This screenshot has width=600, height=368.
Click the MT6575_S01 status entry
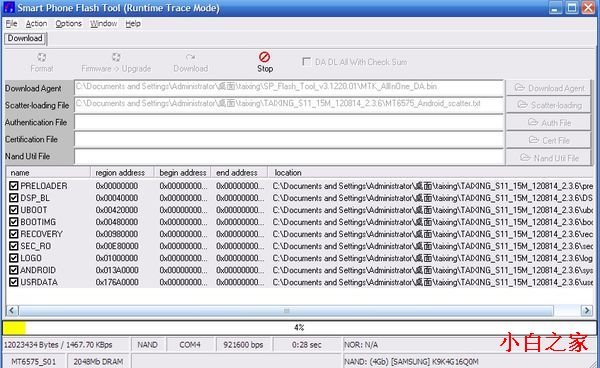pyautogui.click(x=34, y=361)
